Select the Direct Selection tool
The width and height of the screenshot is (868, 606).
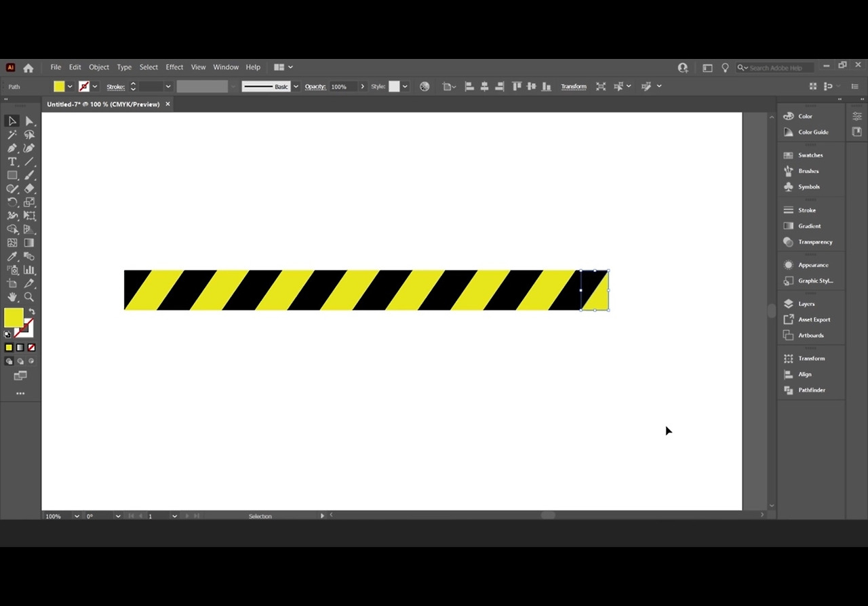coord(29,121)
